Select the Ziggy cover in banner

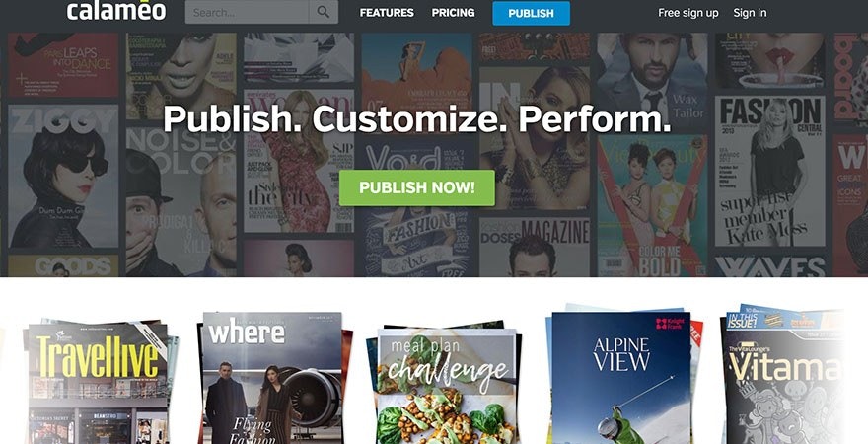pyautogui.click(x=63, y=176)
